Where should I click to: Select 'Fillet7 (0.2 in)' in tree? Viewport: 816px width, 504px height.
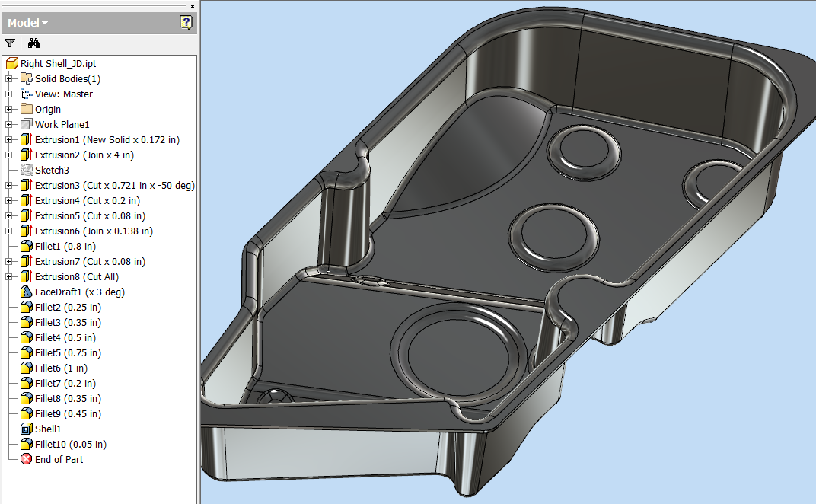point(65,383)
